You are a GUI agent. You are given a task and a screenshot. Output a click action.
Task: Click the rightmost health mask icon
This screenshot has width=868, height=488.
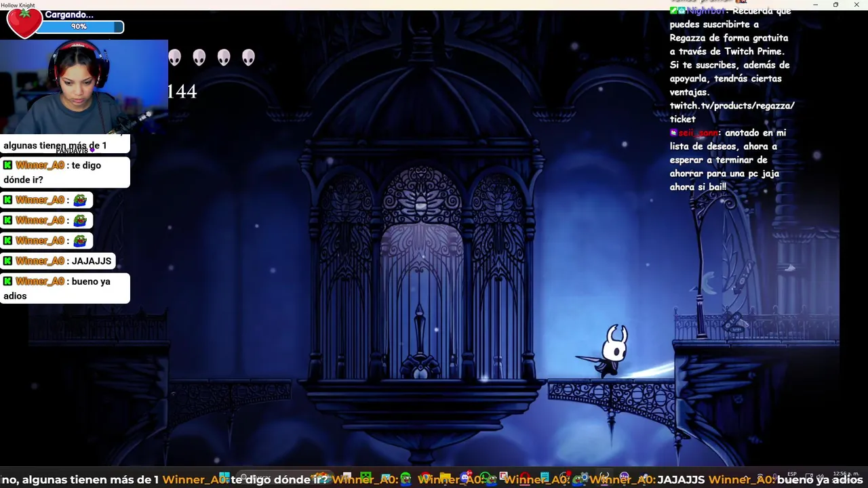click(x=248, y=58)
